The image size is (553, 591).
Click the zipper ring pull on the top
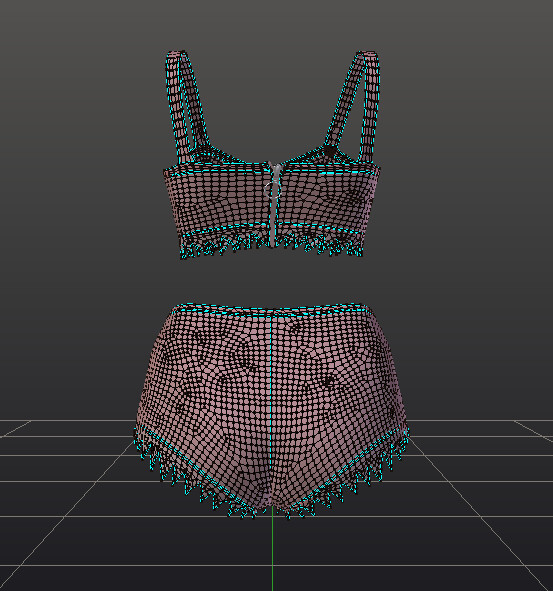(273, 189)
